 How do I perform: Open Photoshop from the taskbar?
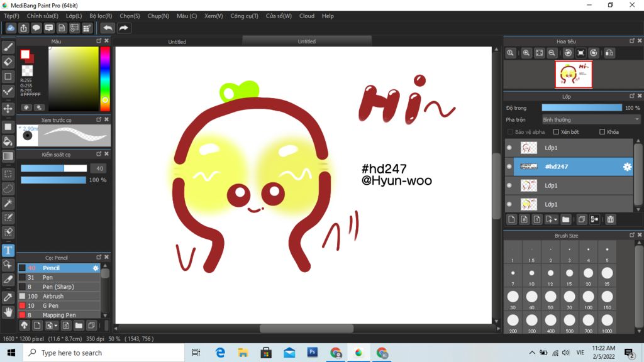pyautogui.click(x=313, y=353)
